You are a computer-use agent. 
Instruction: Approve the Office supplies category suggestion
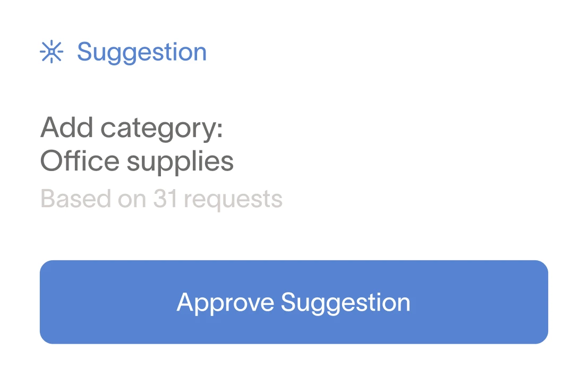tap(294, 302)
